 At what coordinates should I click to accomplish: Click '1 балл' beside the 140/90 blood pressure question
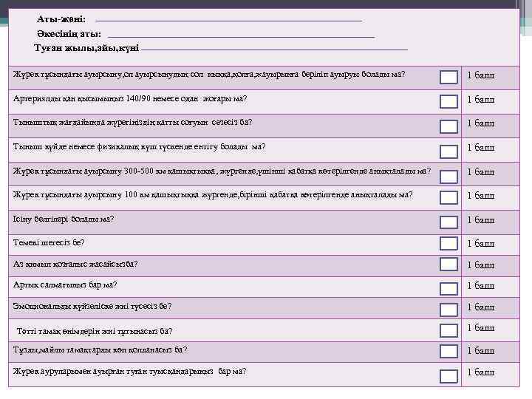tap(481, 100)
